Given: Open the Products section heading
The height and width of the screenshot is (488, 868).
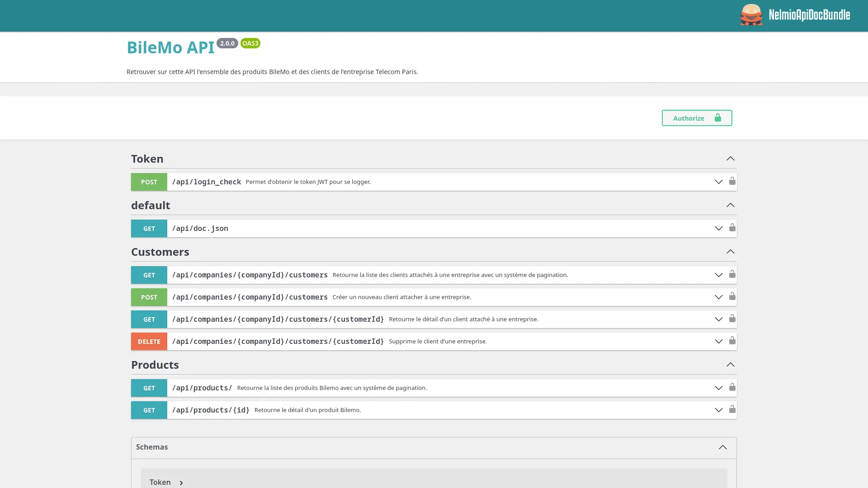Looking at the screenshot, I should (x=155, y=365).
